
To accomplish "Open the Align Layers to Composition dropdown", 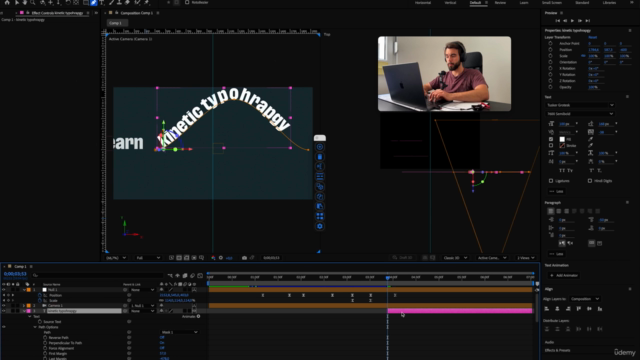I will [x=585, y=299].
